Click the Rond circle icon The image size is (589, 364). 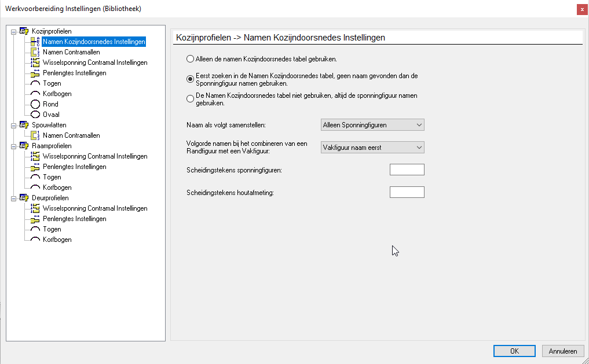[x=35, y=104]
